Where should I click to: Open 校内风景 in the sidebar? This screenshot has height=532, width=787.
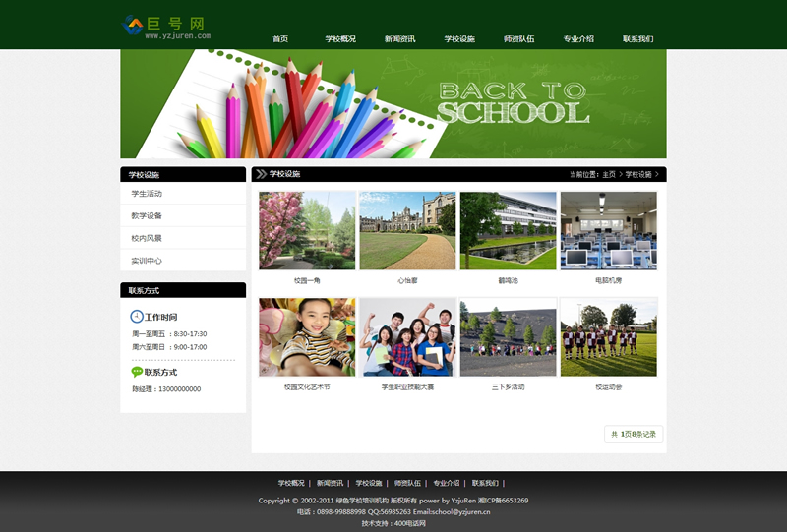tap(147, 239)
